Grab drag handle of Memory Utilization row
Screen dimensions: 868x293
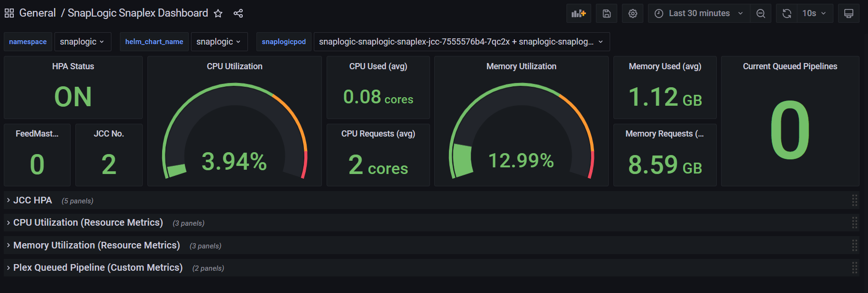[854, 245]
